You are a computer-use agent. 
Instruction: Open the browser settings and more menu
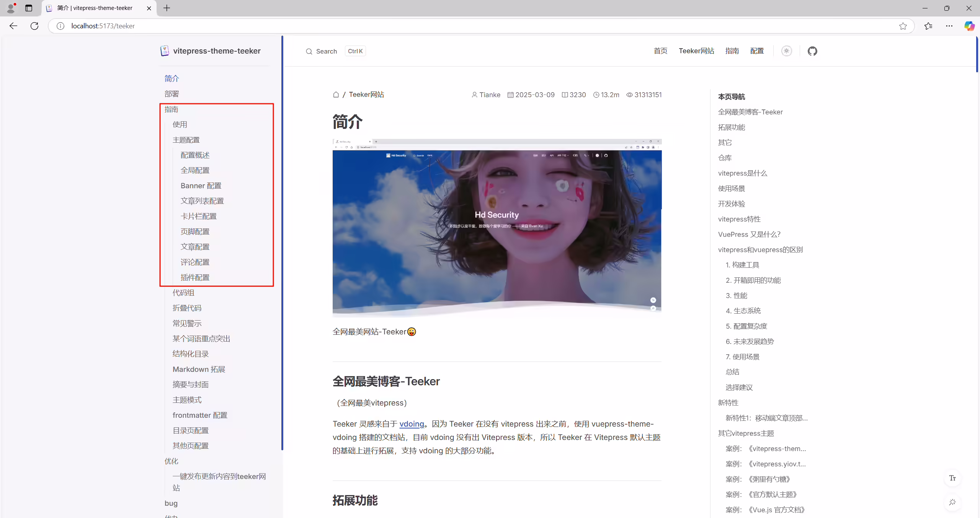(949, 26)
